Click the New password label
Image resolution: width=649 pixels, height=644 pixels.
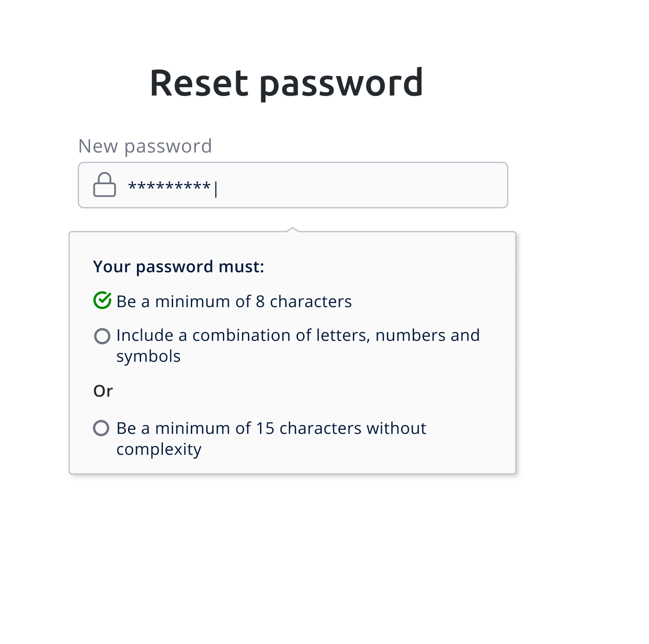tap(145, 146)
